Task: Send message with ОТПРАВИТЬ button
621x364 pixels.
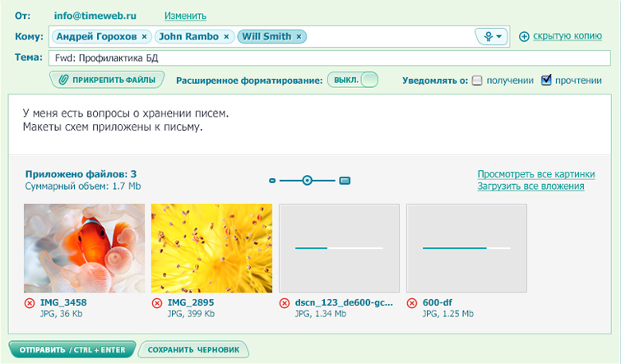Action: click(x=72, y=350)
